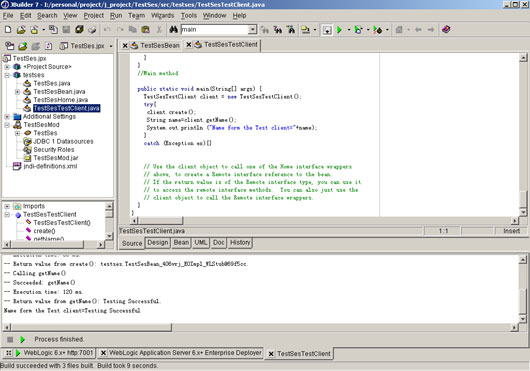
Task: Click the Stop process square button
Action: pos(10,339)
